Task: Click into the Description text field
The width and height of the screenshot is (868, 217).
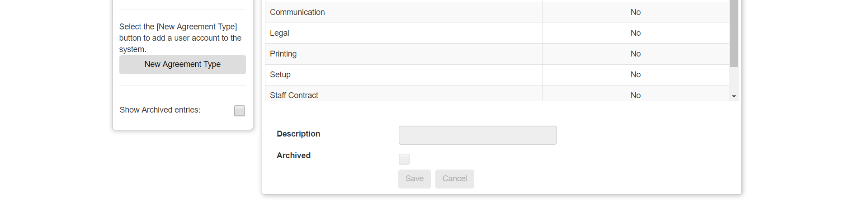Action: point(477,135)
